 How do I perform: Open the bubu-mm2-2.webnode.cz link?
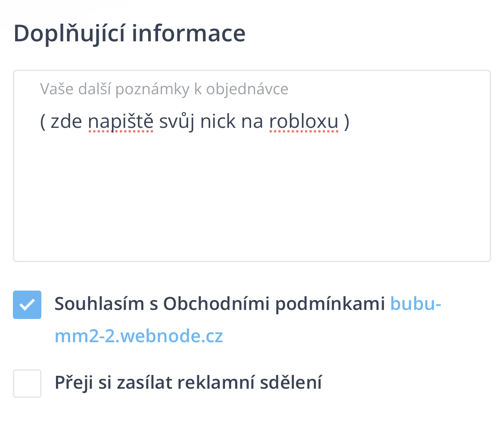pos(416,305)
